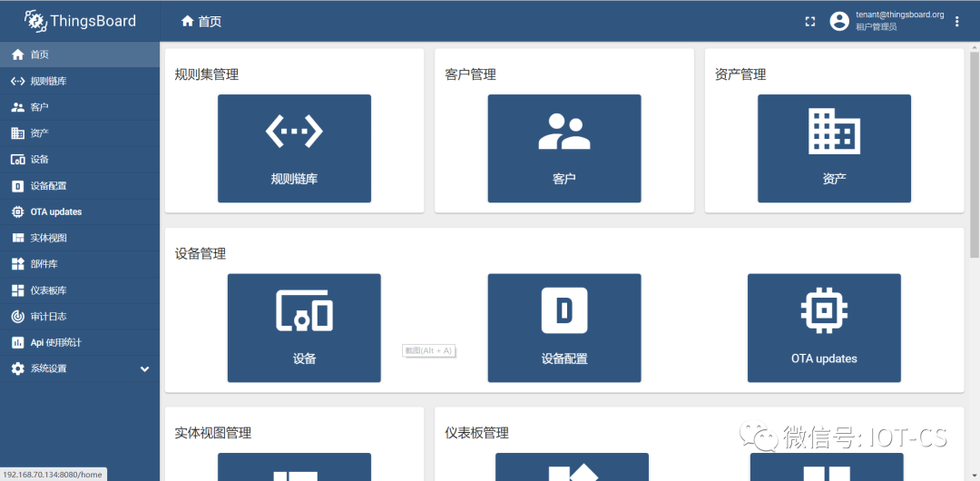Image resolution: width=980 pixels, height=481 pixels.
Task: Open the 设备 card button
Action: coord(304,328)
